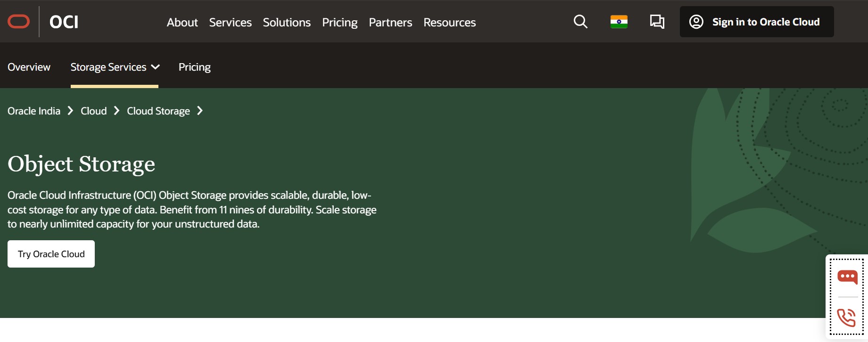
Task: Open the red live chat widget icon
Action: pos(847,277)
